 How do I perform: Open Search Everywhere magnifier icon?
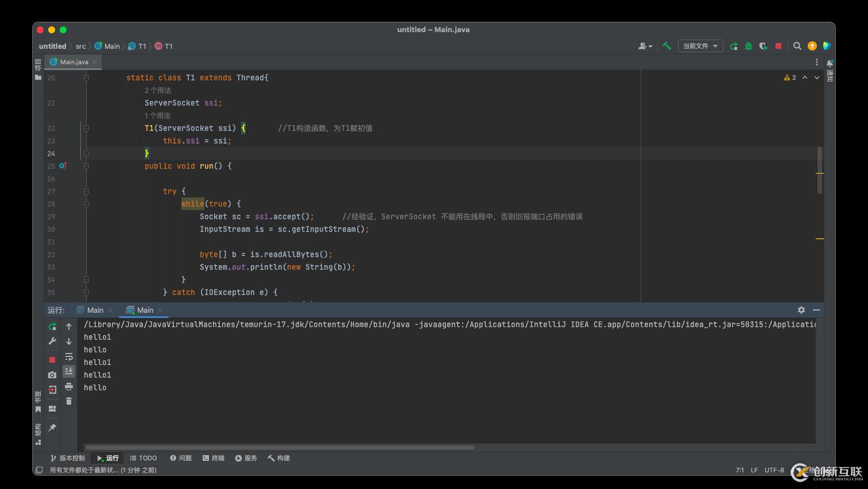[797, 46]
